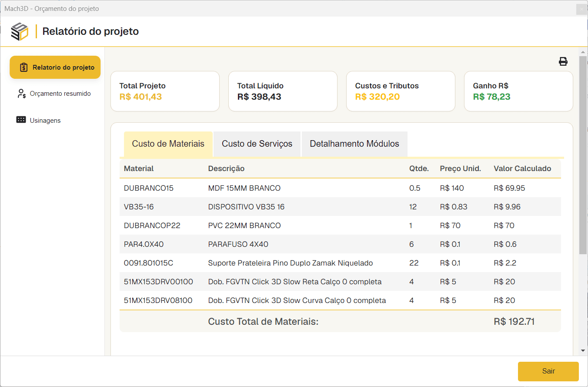
Task: Click the R$ 192.71 materials total
Action: tap(514, 322)
